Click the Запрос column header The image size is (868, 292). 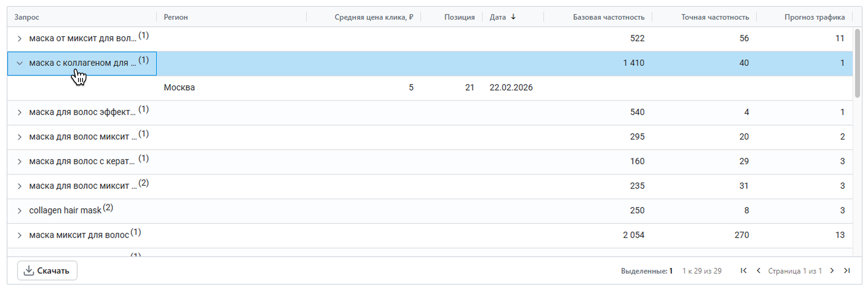[27, 17]
